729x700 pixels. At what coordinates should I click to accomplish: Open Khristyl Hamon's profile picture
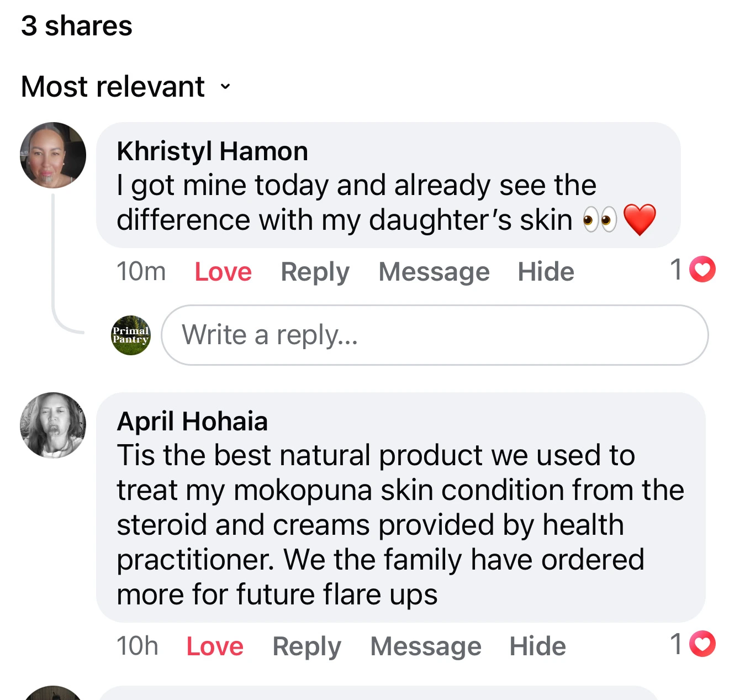(53, 155)
